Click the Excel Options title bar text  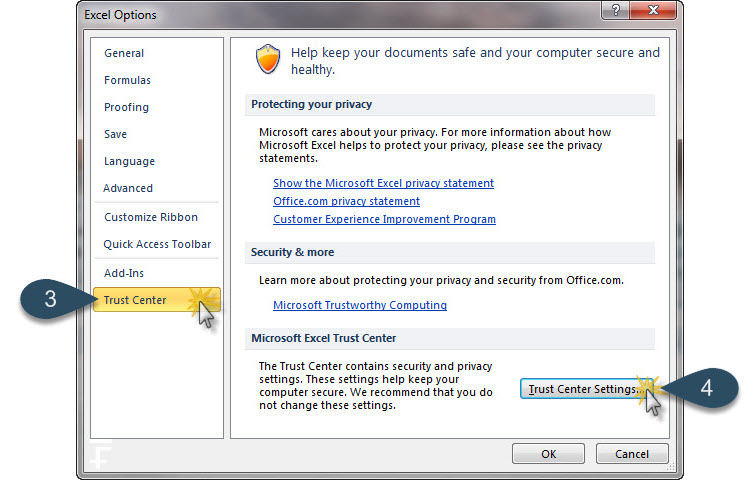pos(120,15)
